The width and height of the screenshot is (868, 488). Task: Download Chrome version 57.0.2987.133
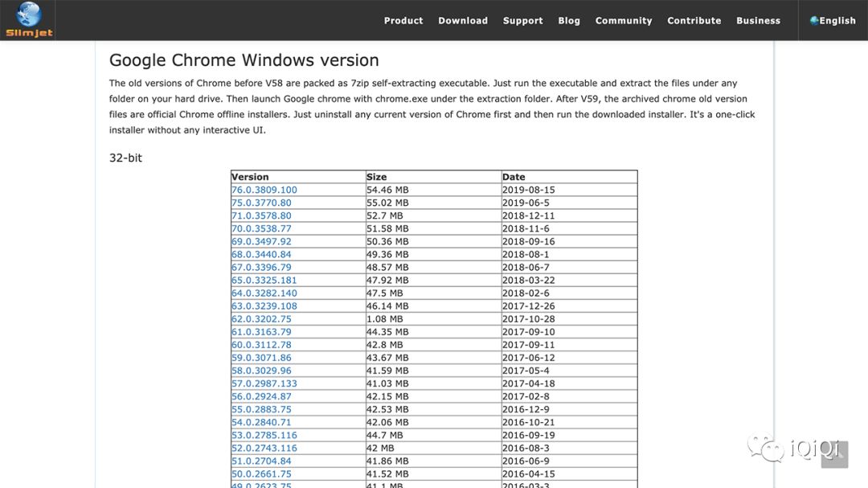[264, 383]
